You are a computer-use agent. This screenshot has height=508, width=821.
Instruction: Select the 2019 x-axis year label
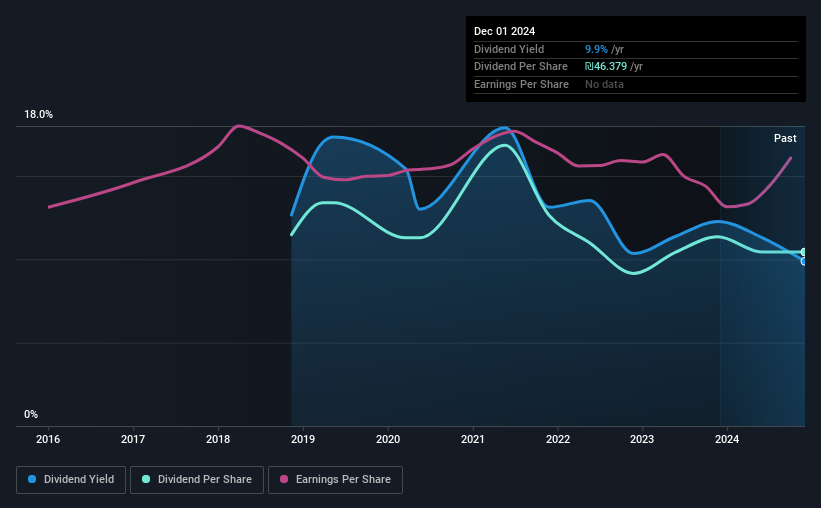point(303,439)
